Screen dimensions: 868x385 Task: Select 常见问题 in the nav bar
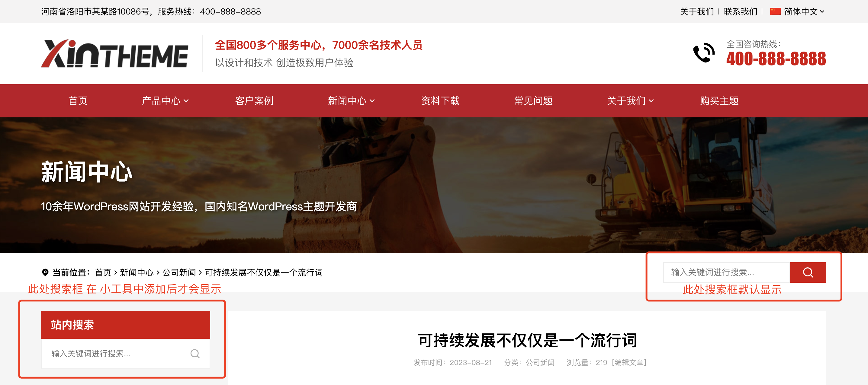click(x=533, y=101)
